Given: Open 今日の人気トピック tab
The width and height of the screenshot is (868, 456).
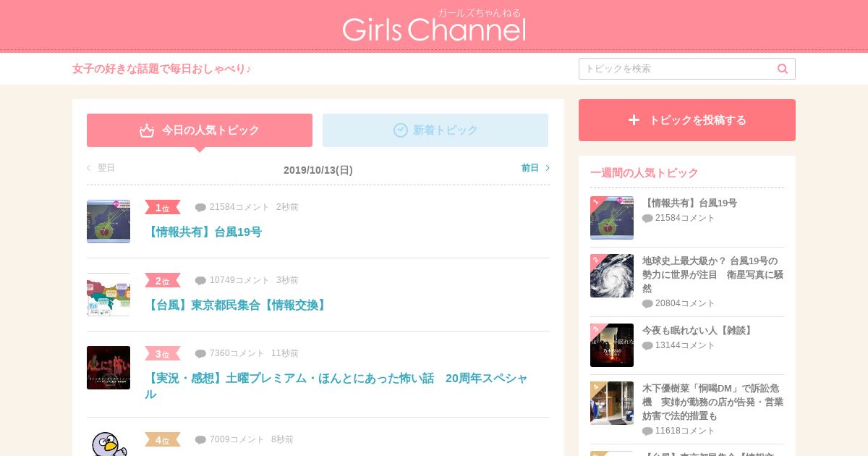Looking at the screenshot, I should pyautogui.click(x=200, y=130).
